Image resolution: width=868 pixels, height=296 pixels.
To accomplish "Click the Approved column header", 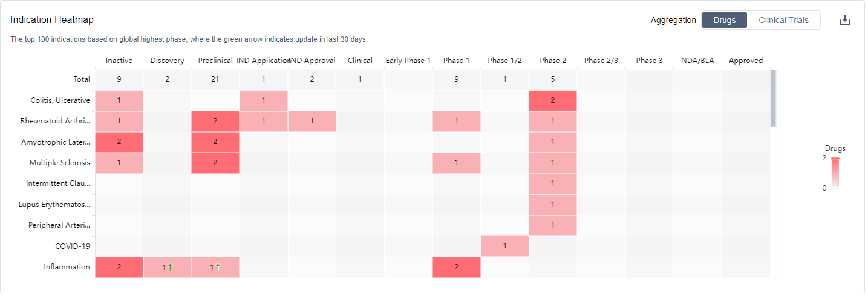I will 745,61.
